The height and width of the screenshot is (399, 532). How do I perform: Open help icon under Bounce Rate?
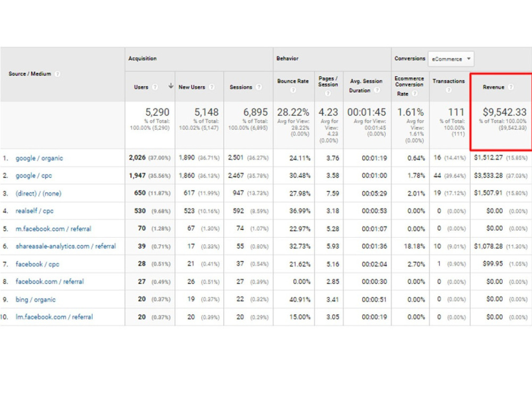click(293, 90)
